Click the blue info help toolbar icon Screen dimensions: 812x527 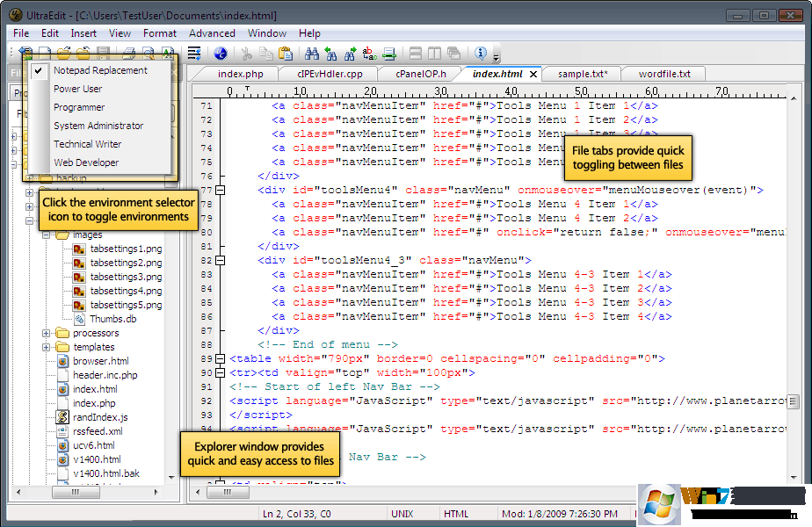coord(481,54)
